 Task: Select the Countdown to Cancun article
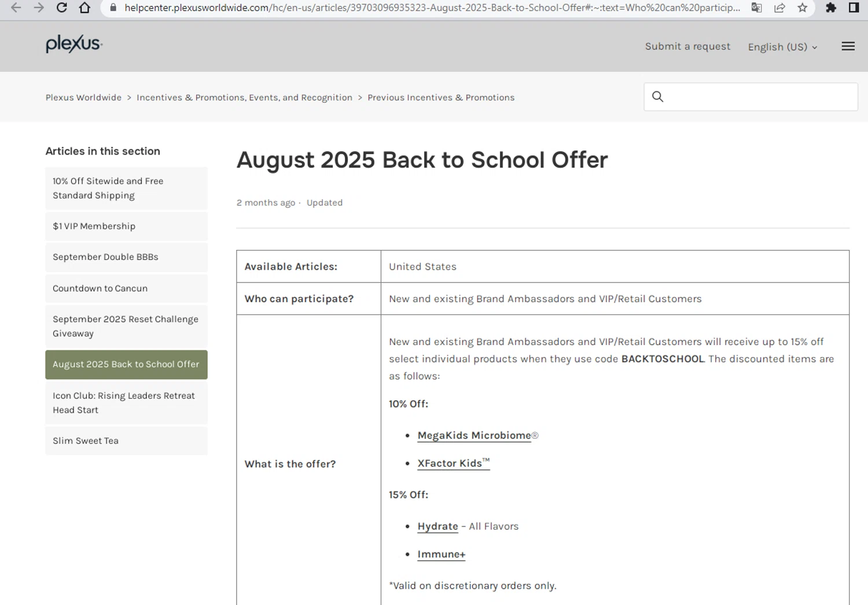pyautogui.click(x=100, y=288)
